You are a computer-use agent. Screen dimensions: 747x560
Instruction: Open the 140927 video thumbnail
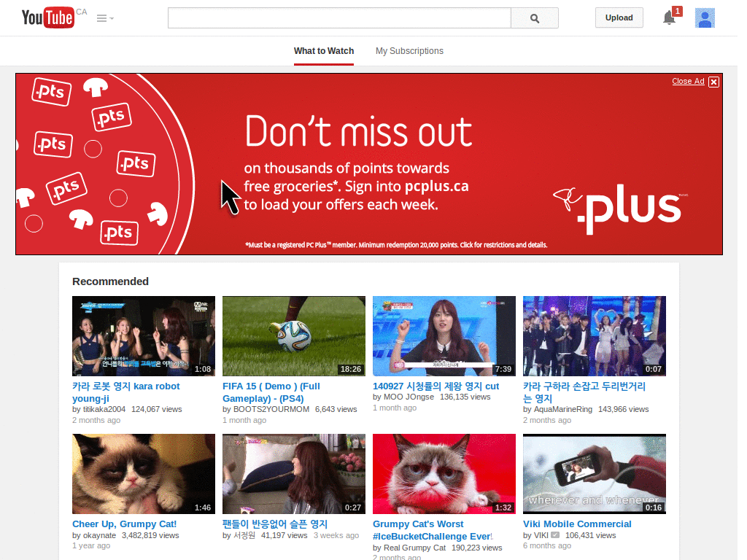pyautogui.click(x=444, y=336)
